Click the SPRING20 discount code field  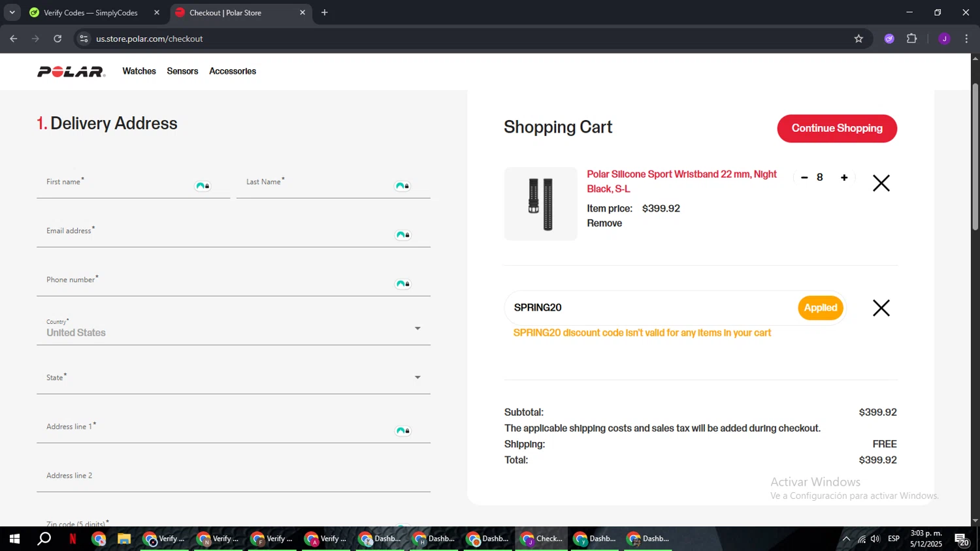pyautogui.click(x=650, y=307)
